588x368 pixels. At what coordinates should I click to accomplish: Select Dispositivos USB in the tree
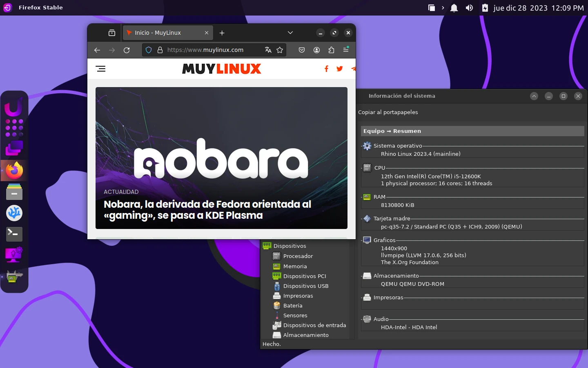[x=306, y=286]
